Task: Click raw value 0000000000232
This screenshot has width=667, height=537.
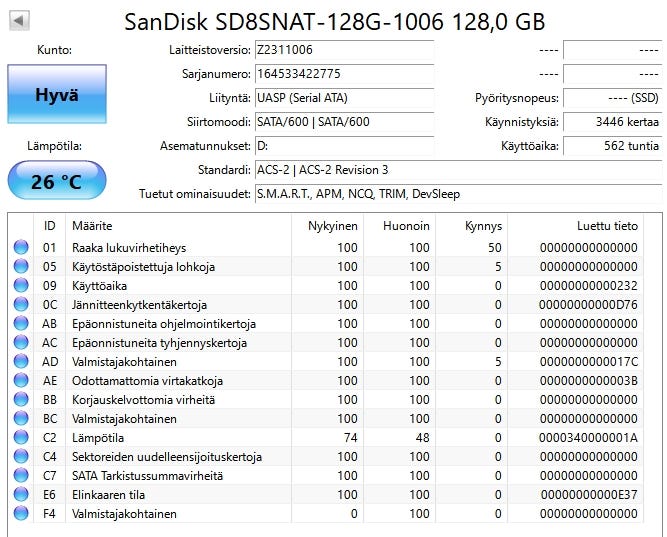Action: point(589,286)
